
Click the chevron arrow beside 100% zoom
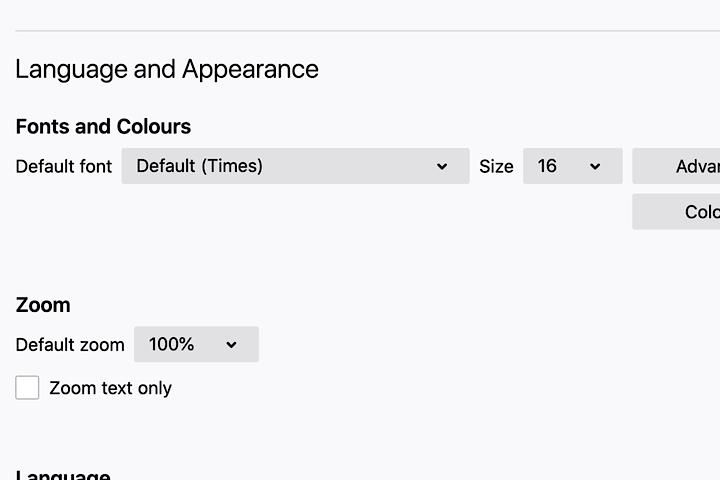[231, 345]
